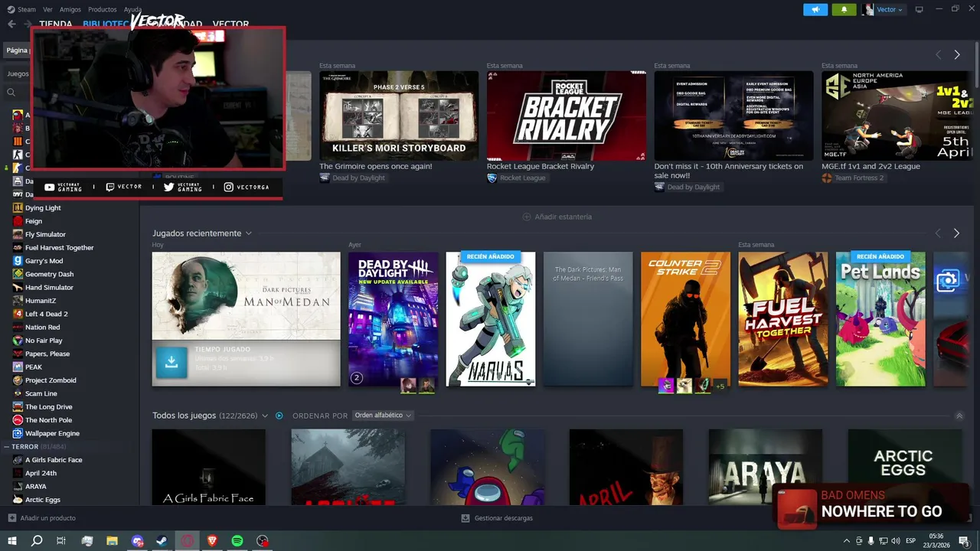This screenshot has width=980, height=551.
Task: Click the Gestionar descargas download icon
Action: pyautogui.click(x=465, y=518)
